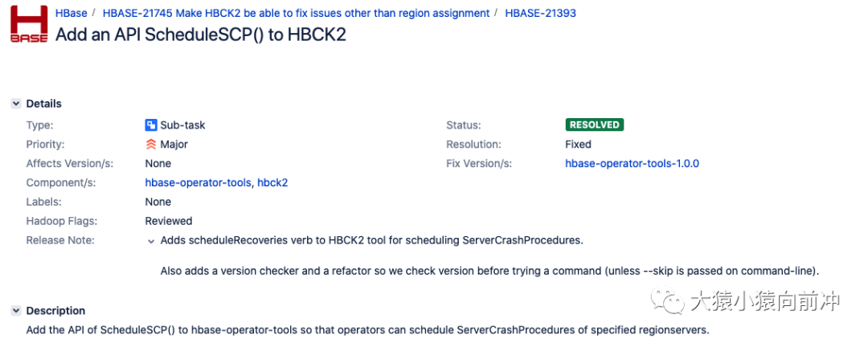Click the HBase project logo
Image resolution: width=868 pixels, height=339 pixels.
click(28, 25)
